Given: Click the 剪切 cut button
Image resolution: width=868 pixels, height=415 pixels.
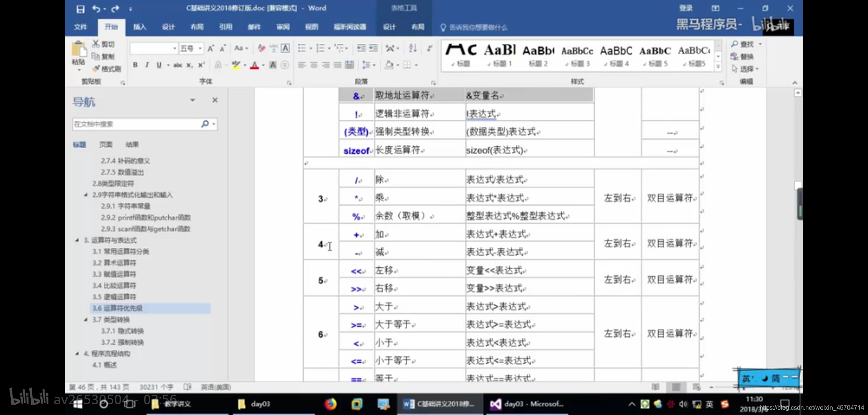Looking at the screenshot, I should pyautogui.click(x=103, y=44).
